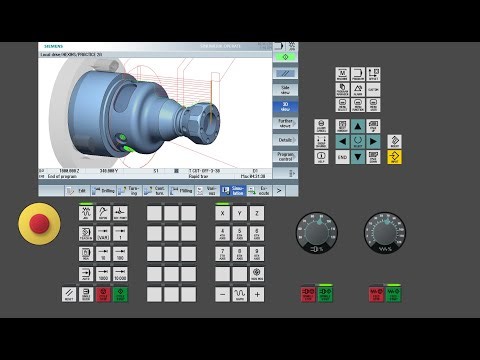Open the Milling softkey tab

coord(181,191)
